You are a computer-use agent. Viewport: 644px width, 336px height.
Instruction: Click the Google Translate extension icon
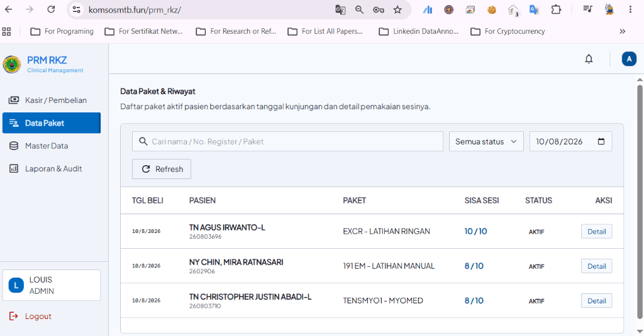pos(534,9)
